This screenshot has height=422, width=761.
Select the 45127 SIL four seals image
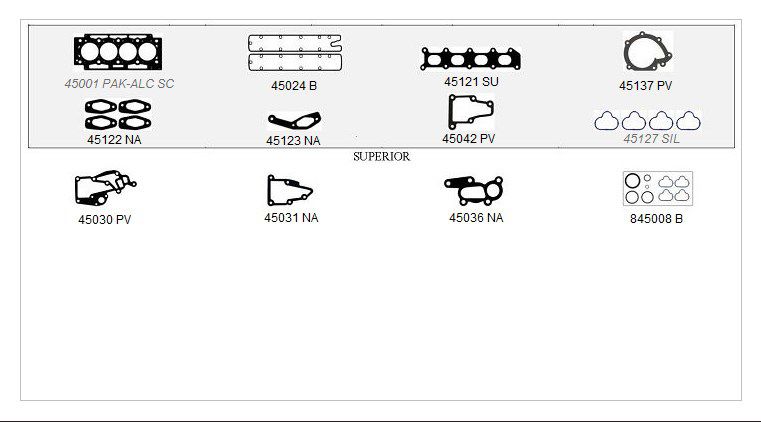(x=647, y=120)
